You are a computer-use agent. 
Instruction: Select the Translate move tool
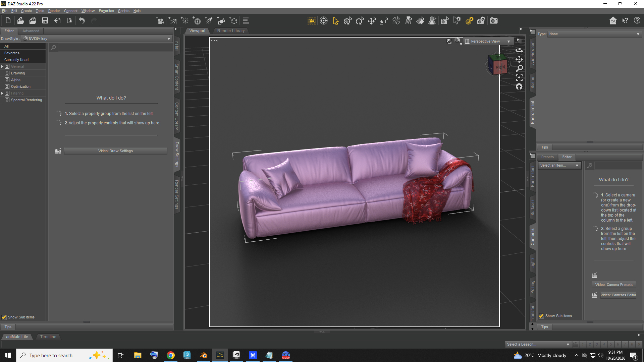(372, 21)
